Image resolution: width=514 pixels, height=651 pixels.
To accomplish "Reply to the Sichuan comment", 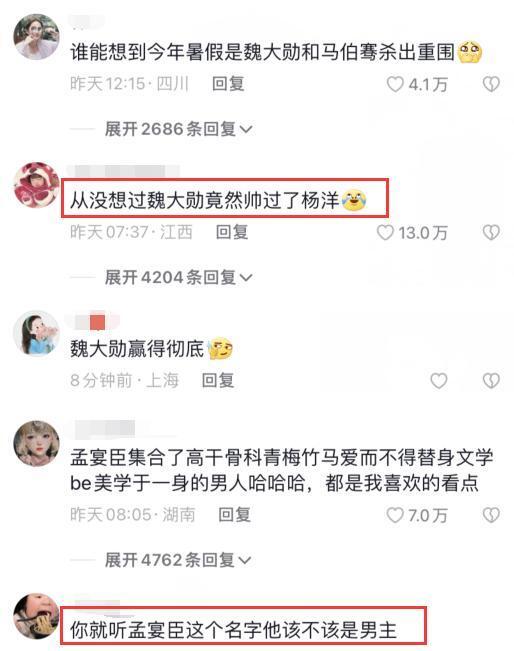I will click(228, 84).
